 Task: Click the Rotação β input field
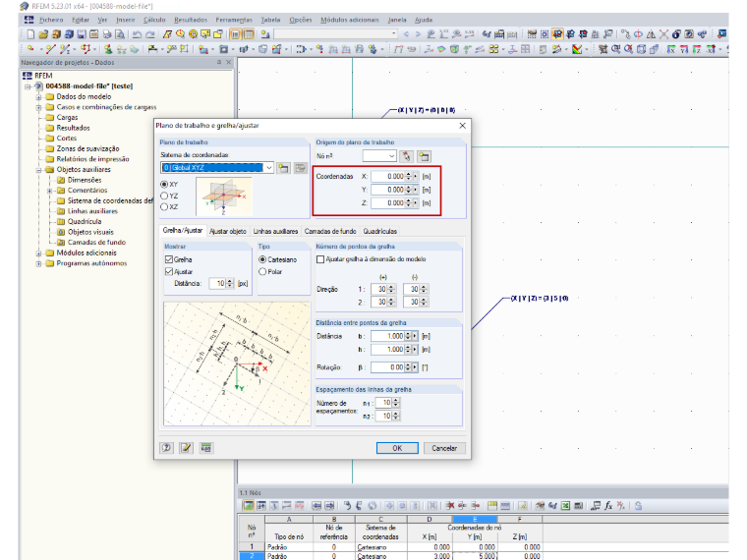coord(388,367)
